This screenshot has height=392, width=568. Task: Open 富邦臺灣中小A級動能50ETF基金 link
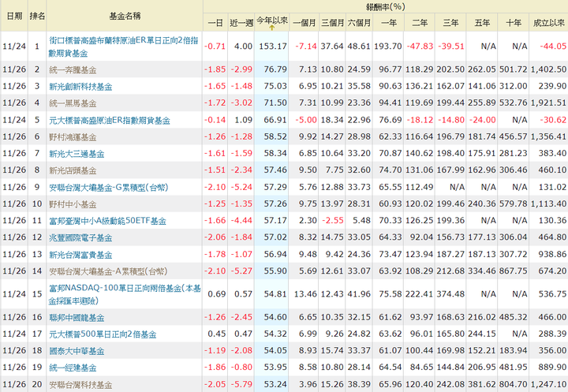click(x=107, y=221)
